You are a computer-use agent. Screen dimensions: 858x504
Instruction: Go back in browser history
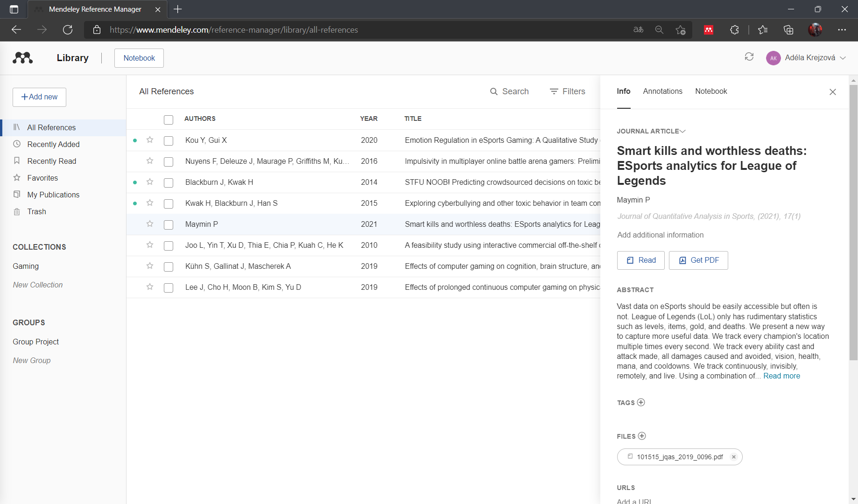[16, 30]
